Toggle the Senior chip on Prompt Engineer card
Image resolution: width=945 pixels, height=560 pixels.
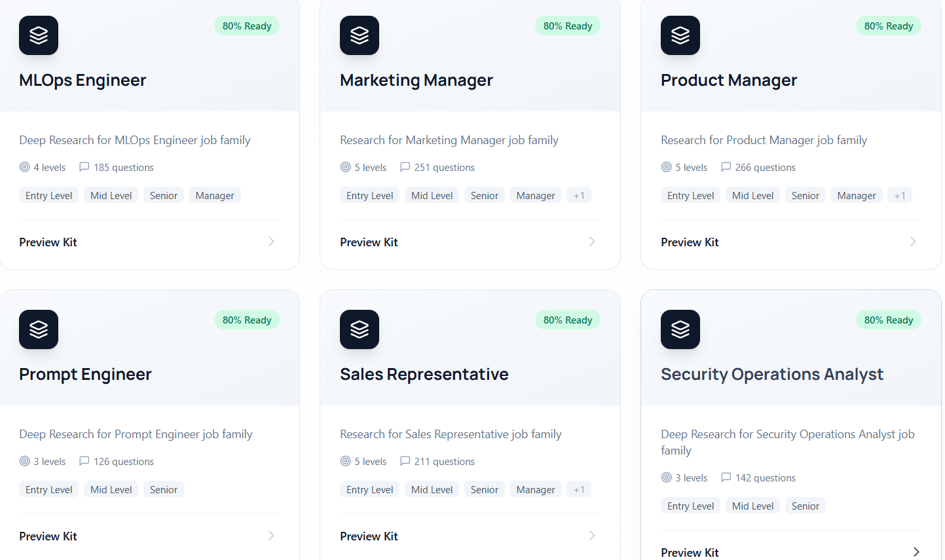click(163, 489)
